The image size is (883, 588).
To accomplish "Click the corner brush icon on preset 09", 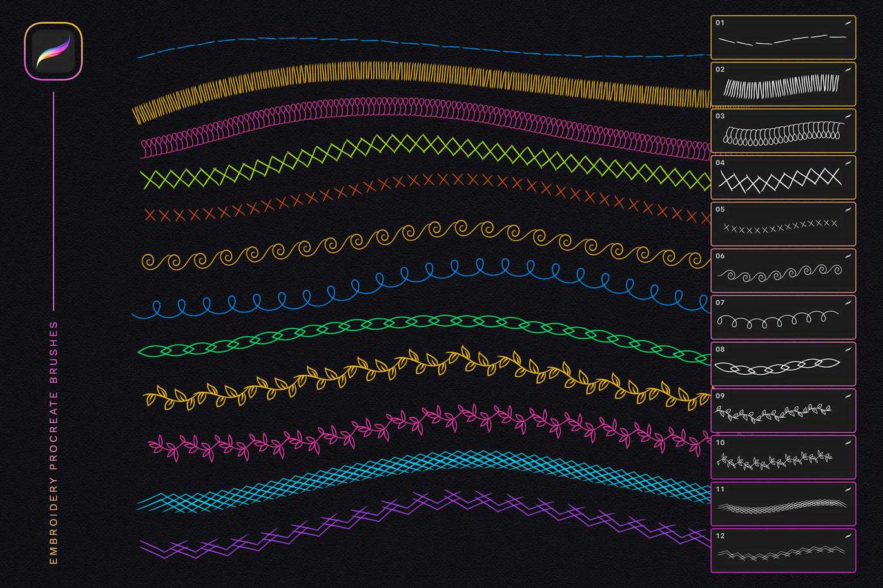I will pos(848,396).
